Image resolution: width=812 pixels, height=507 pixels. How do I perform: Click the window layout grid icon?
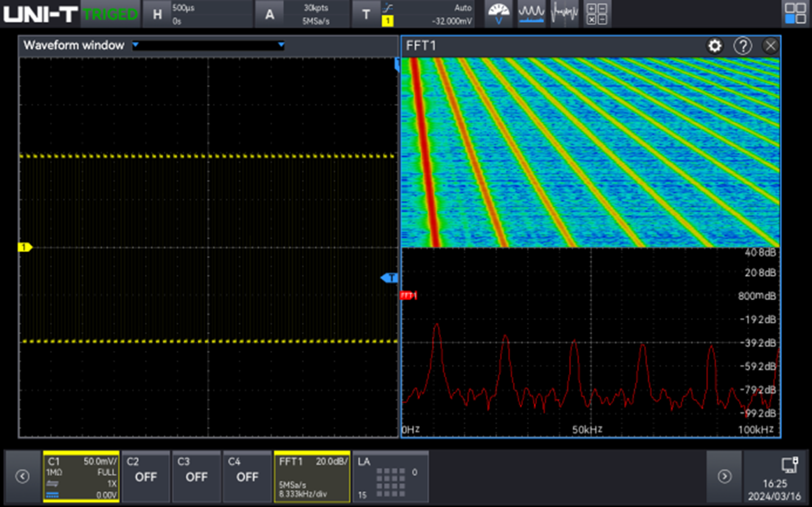[796, 13]
